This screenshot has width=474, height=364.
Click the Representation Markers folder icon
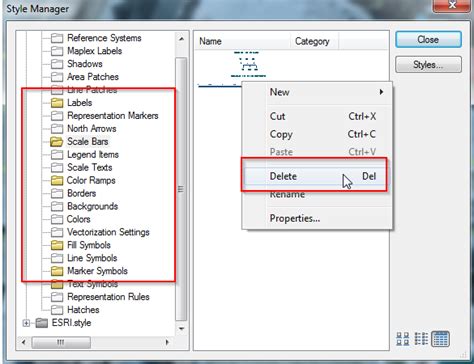[x=57, y=116]
